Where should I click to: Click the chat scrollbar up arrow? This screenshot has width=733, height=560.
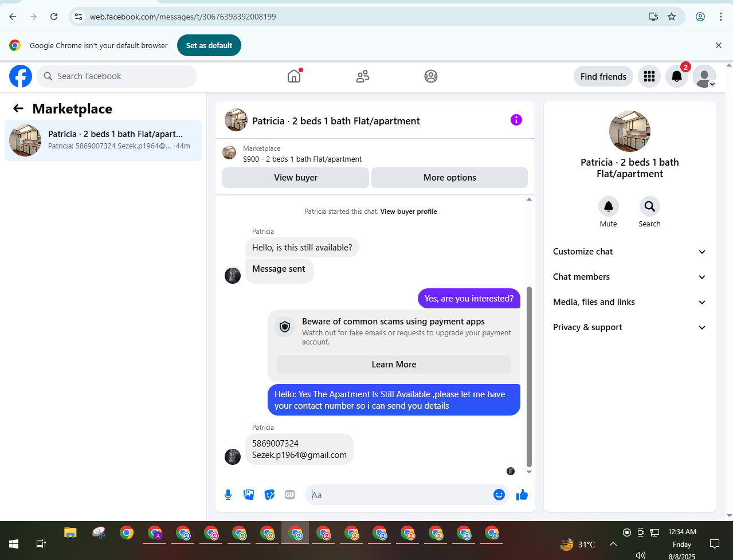[x=529, y=199]
